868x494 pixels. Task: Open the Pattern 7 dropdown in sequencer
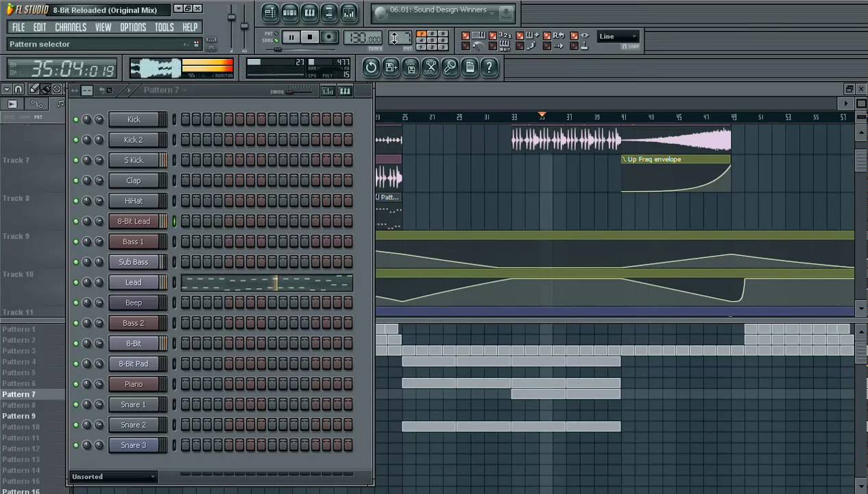coord(165,90)
